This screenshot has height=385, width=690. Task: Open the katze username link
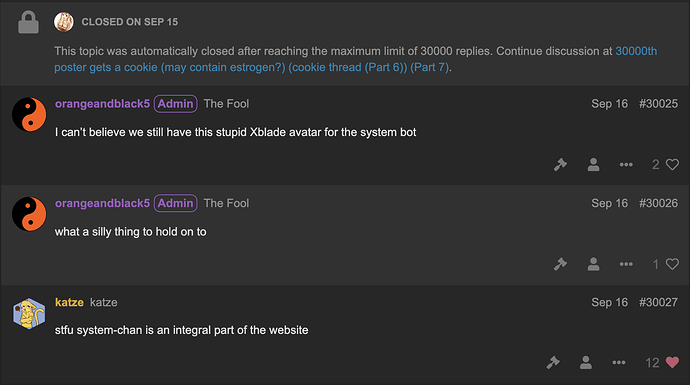[69, 302]
